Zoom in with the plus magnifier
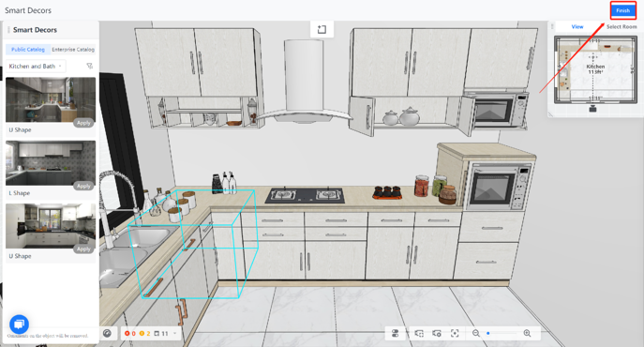 coord(528,333)
